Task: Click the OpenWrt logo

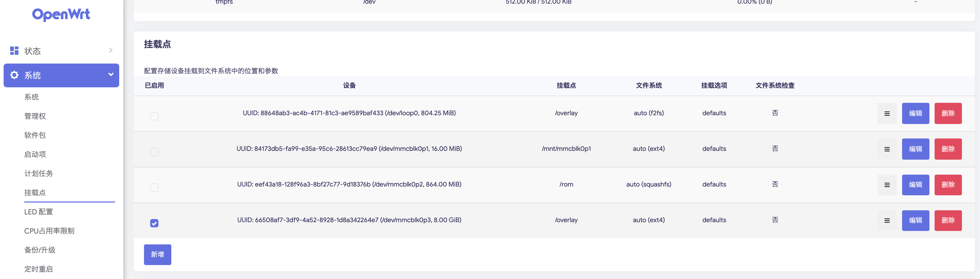Action: pyautogui.click(x=61, y=15)
